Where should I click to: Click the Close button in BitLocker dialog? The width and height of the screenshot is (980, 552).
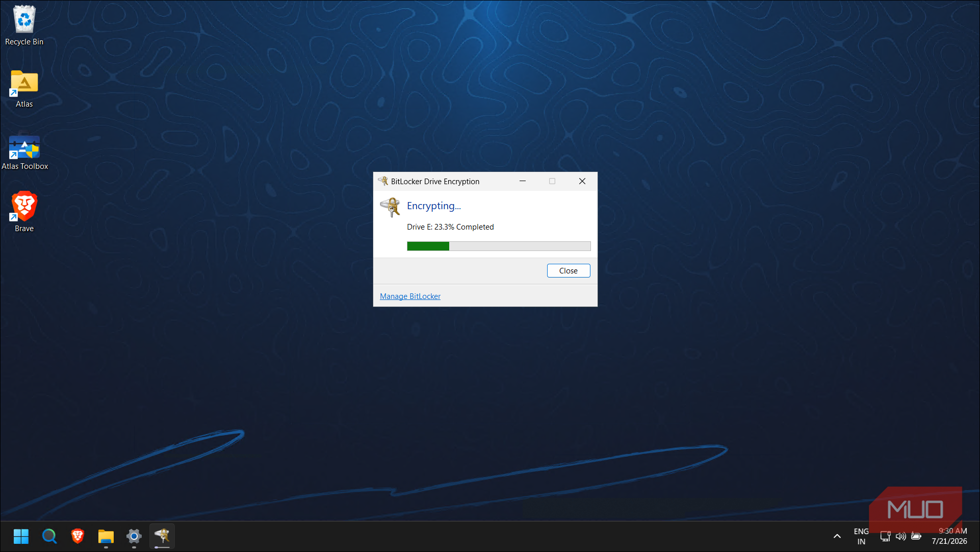pyautogui.click(x=569, y=271)
